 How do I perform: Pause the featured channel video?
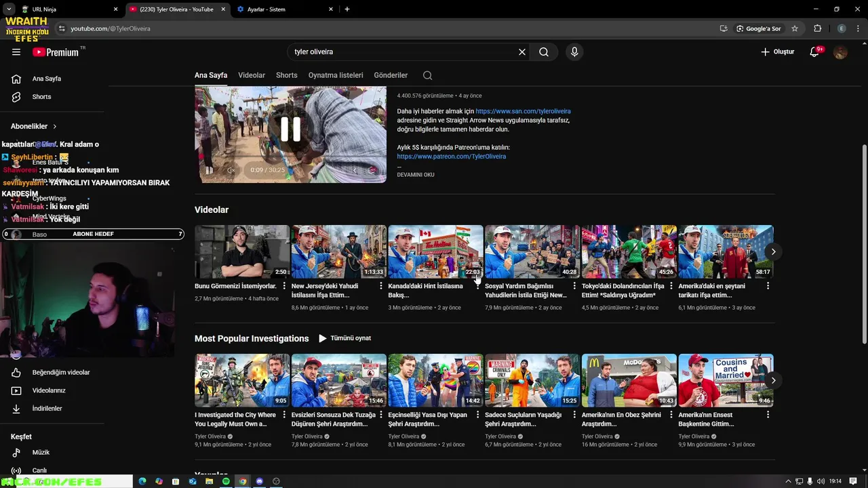[290, 129]
